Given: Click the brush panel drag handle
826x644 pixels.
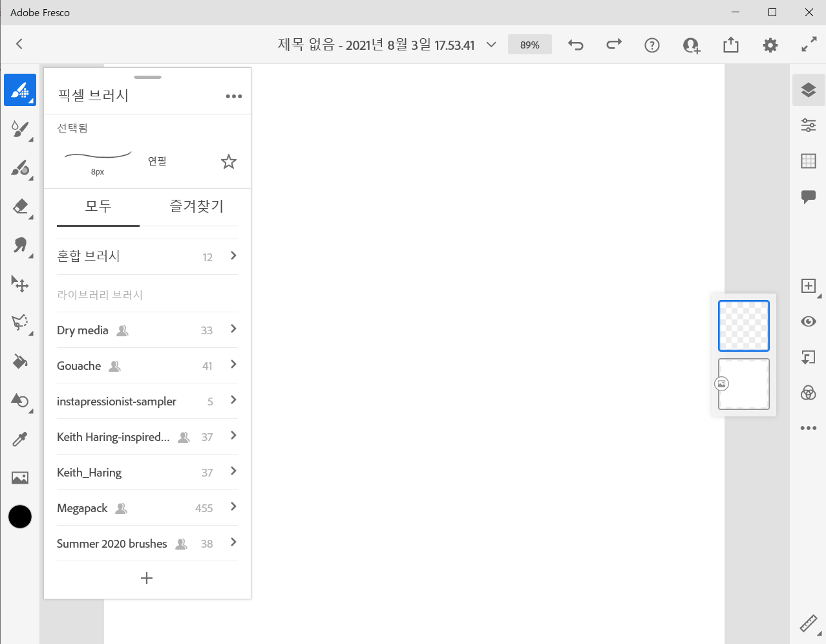Looking at the screenshot, I should pos(148,77).
